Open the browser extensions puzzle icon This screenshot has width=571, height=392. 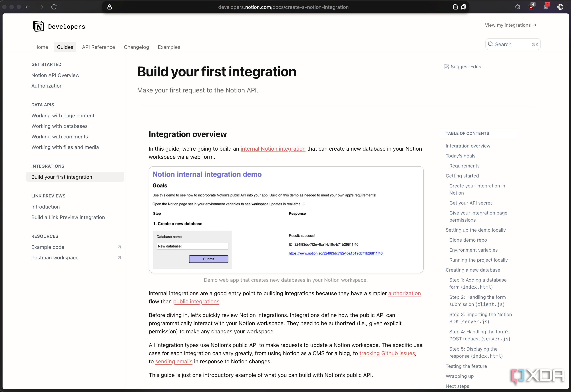tap(517, 7)
